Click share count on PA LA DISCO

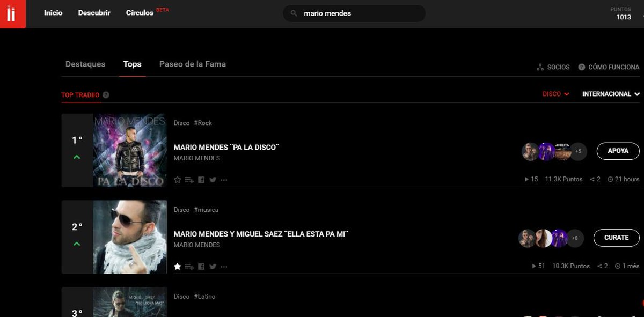click(x=595, y=179)
